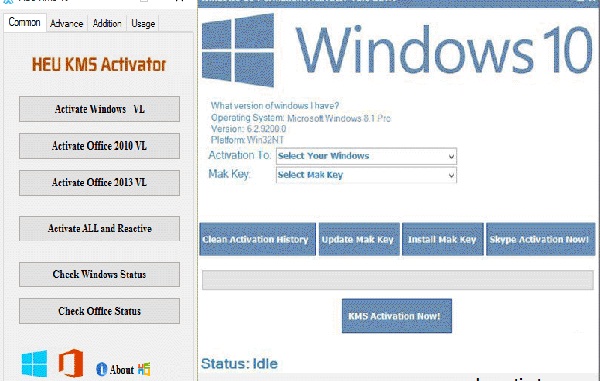
Task: Click the 'Operating System' info line
Action: click(301, 118)
